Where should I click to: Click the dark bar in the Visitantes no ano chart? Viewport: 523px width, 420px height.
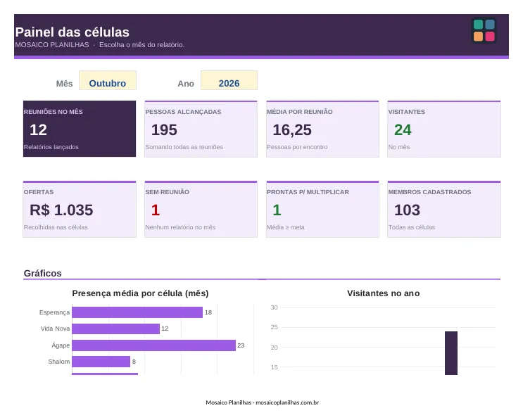pos(451,353)
